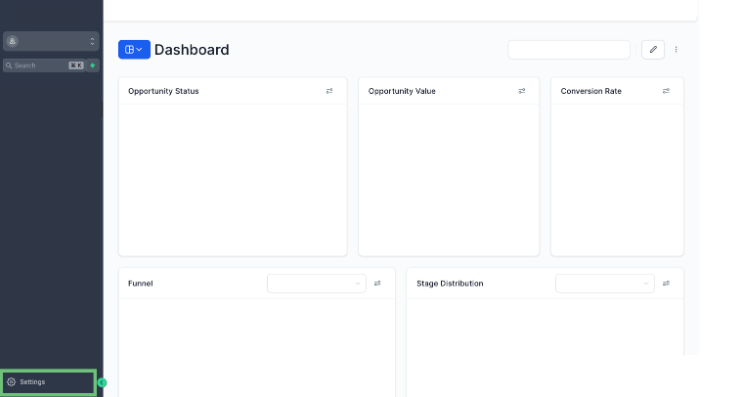
Task: Open the account switcher in sidebar
Action: (x=51, y=41)
